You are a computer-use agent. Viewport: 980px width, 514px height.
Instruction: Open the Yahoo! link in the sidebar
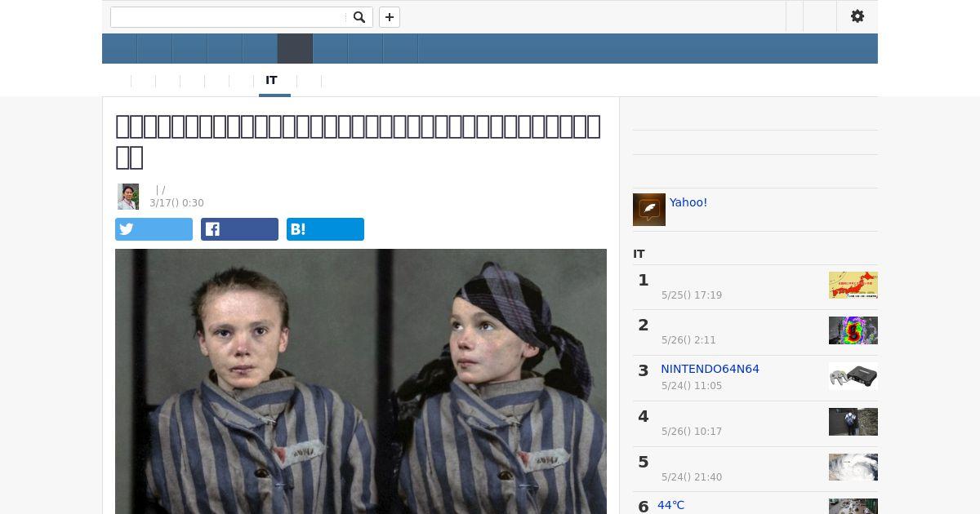click(x=688, y=202)
